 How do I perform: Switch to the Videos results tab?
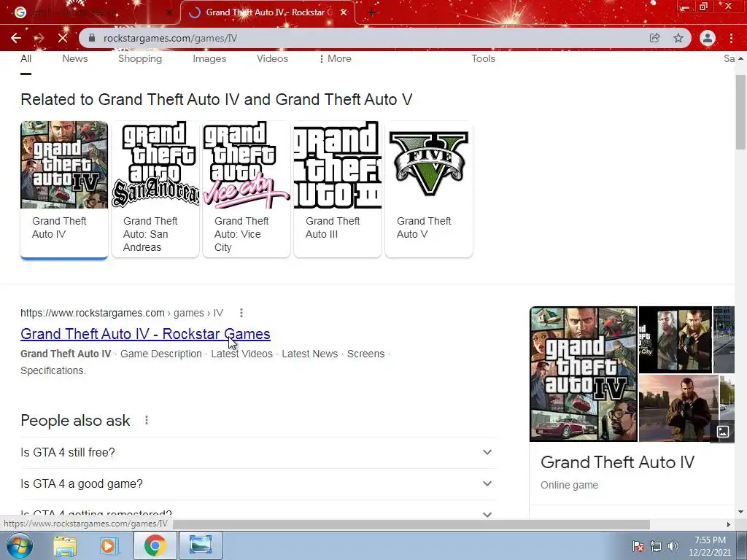(x=272, y=58)
